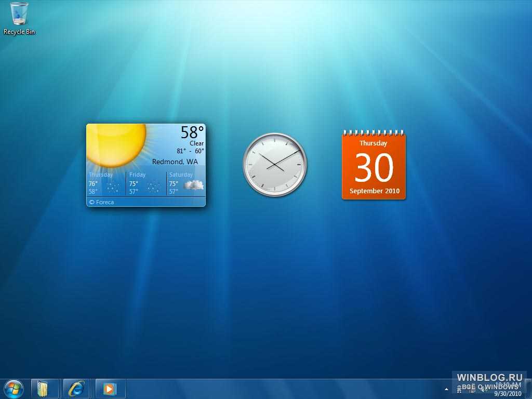
Task: Click the Show desktop button
Action: pos(528,389)
